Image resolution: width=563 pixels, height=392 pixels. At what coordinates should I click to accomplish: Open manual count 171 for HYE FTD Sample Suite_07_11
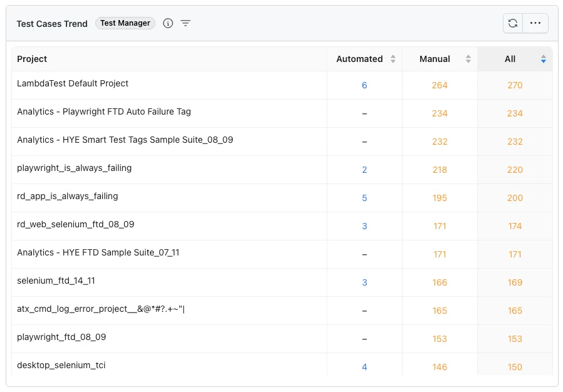(x=439, y=254)
